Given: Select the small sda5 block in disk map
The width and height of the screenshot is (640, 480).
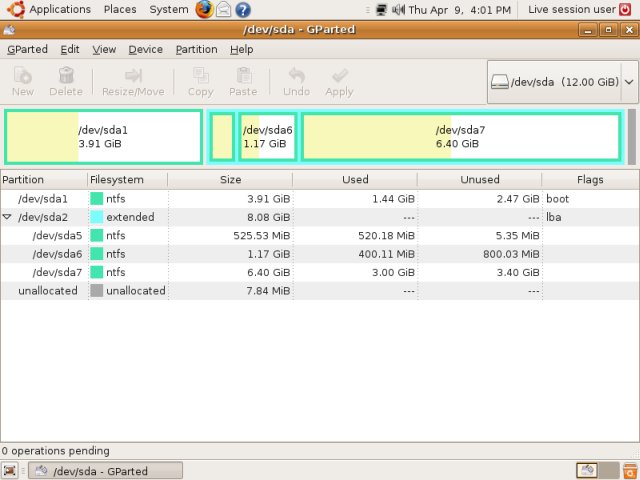Looking at the screenshot, I should point(222,137).
